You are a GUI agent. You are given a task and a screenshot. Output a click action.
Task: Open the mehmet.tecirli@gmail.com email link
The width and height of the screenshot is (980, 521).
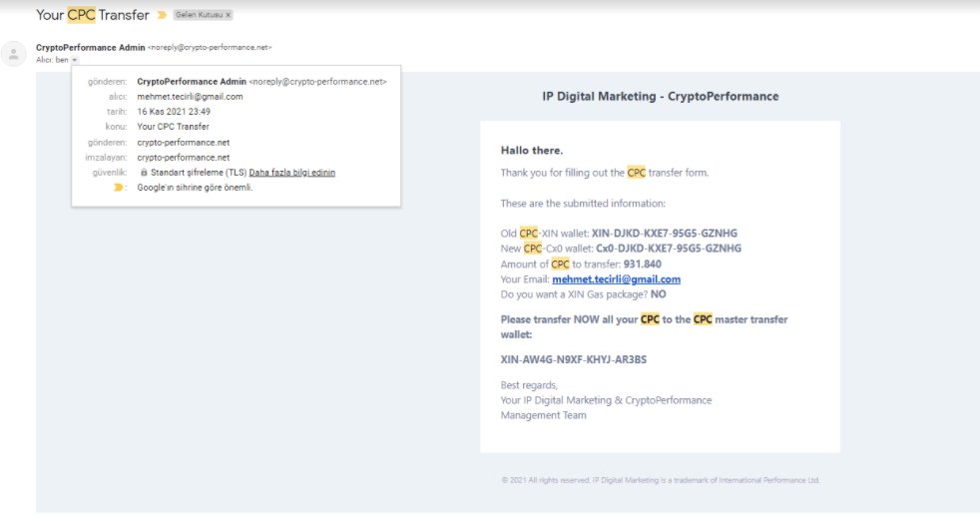(617, 279)
